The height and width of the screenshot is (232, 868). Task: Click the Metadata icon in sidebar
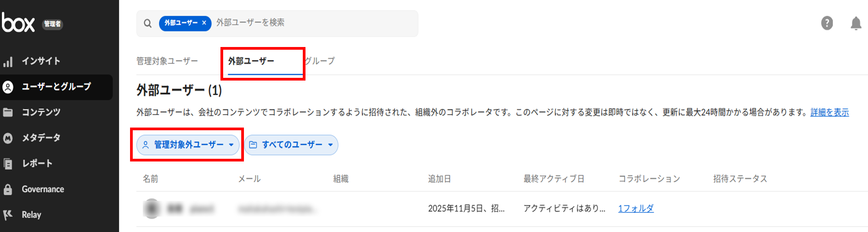pyautogui.click(x=8, y=138)
